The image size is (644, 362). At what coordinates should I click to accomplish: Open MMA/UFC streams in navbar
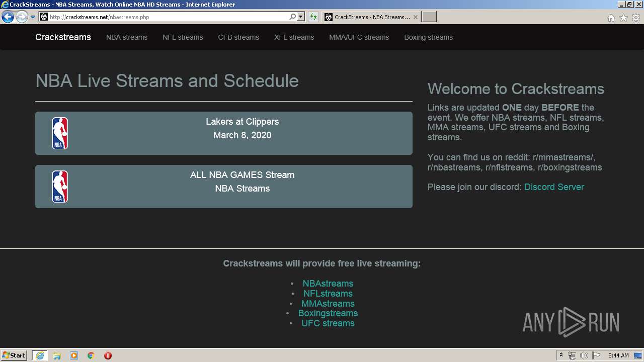click(x=359, y=37)
